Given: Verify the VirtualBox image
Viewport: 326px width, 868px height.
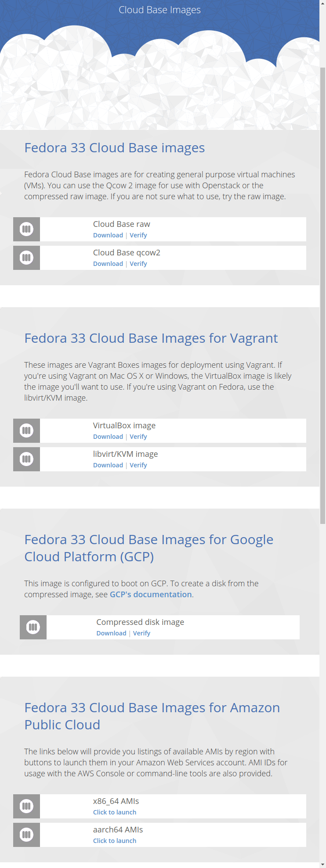Looking at the screenshot, I should (138, 437).
